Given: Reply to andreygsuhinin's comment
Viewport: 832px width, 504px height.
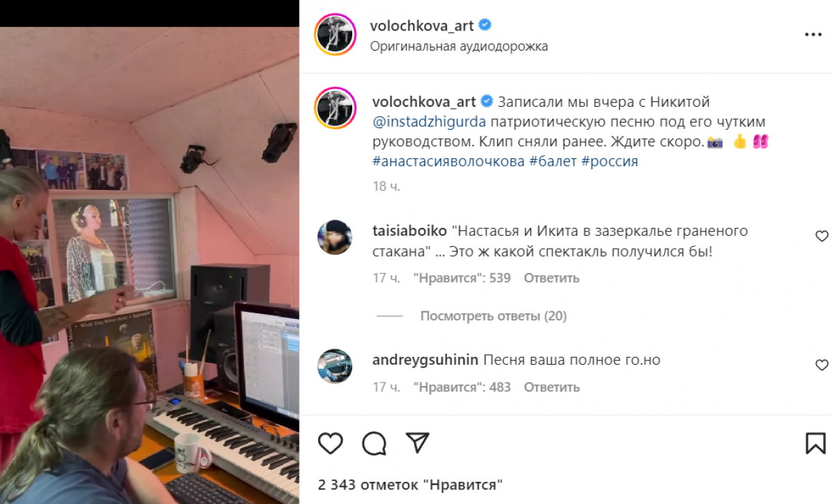Looking at the screenshot, I should (x=551, y=387).
